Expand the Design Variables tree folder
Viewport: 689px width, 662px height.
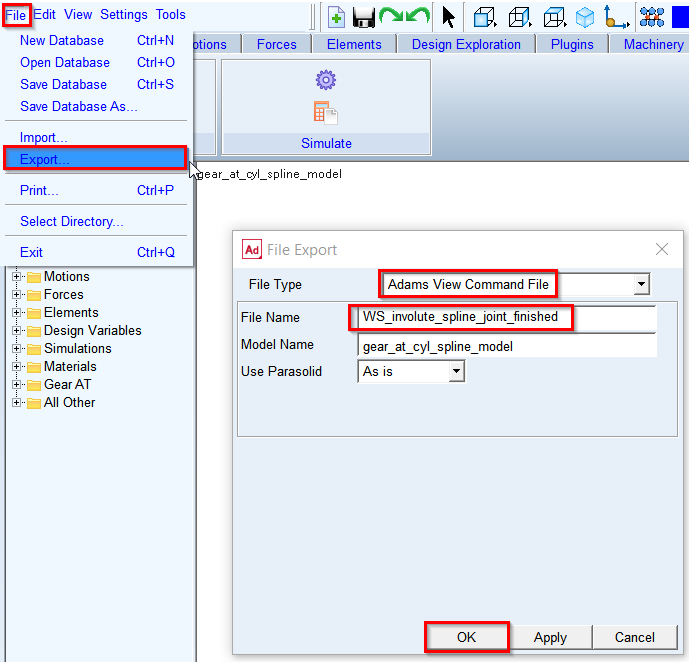point(16,330)
